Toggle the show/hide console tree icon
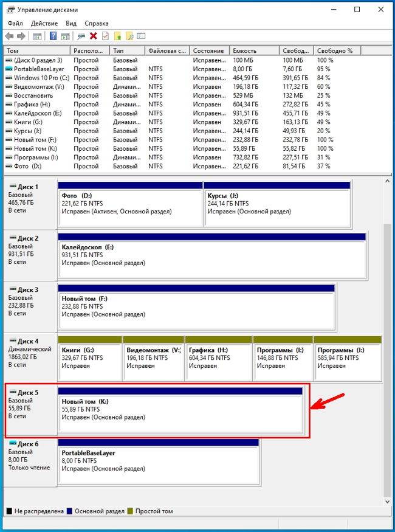Screen dimensions: 395x532 click(x=37, y=36)
